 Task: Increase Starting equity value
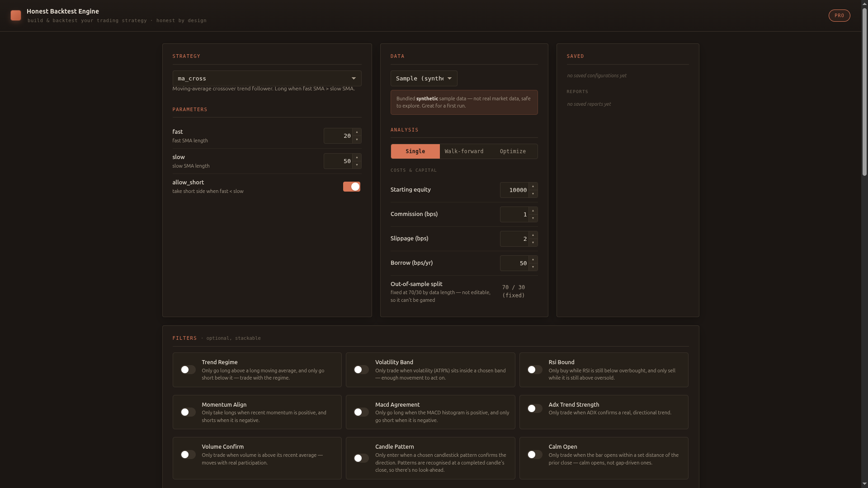pos(533,186)
